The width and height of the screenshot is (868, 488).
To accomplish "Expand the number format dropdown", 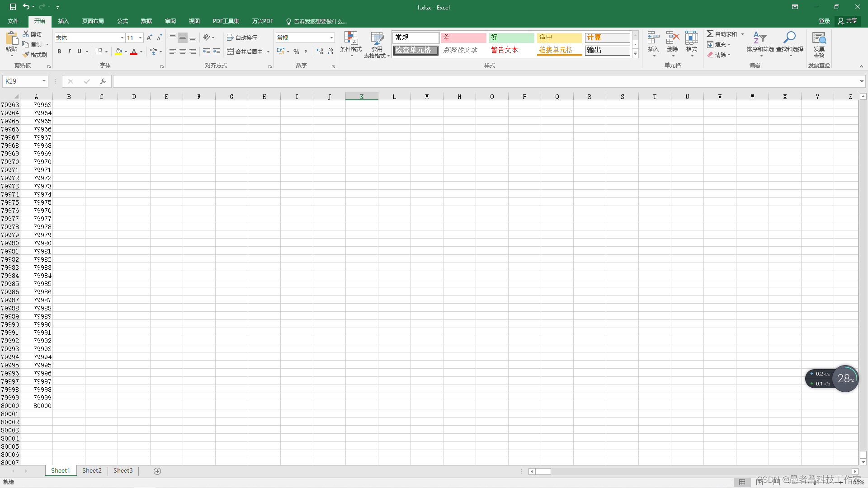I will [331, 37].
